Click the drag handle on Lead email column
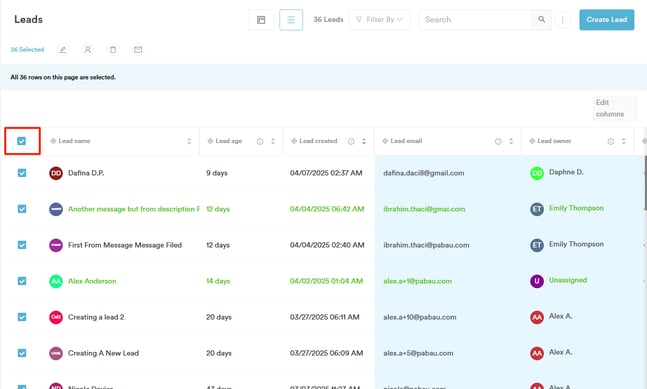Image resolution: width=647 pixels, height=389 pixels. 385,141
